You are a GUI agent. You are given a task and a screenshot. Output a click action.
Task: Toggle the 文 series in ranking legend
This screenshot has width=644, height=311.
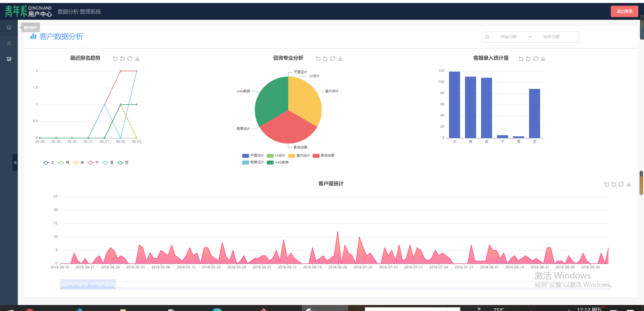[x=49, y=162]
